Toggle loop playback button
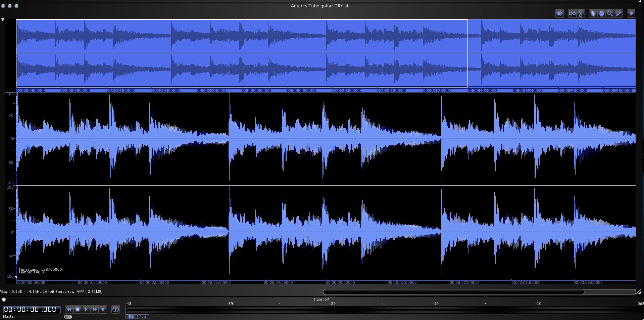644x320 pixels. coord(115,309)
